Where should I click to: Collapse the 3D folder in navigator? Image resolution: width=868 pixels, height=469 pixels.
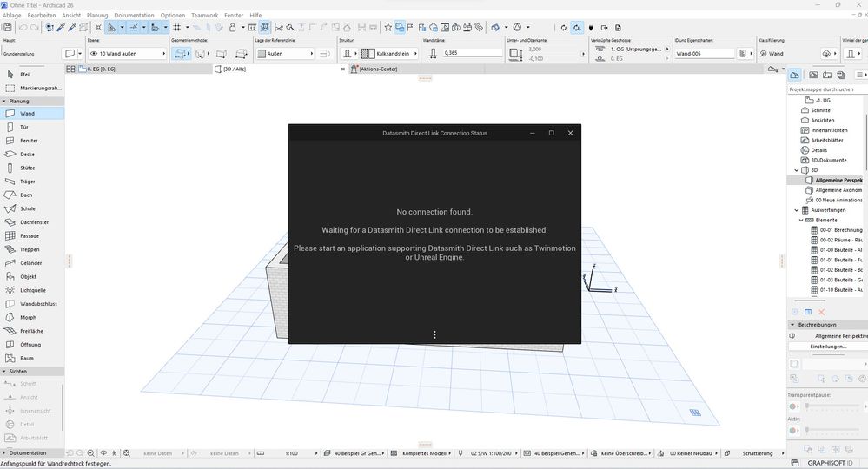click(x=797, y=170)
